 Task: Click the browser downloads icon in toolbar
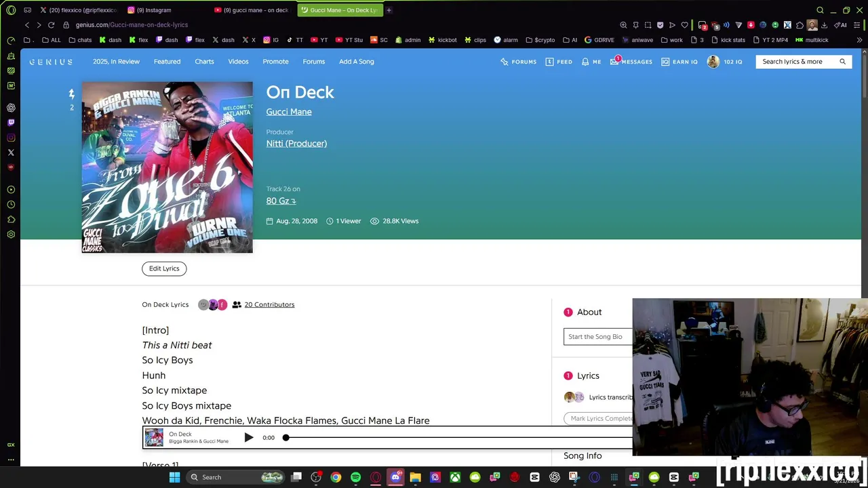(x=824, y=25)
